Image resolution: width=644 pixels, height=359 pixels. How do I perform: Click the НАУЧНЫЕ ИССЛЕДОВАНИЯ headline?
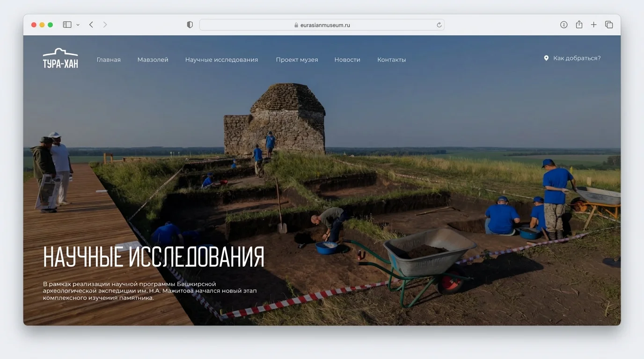tap(154, 257)
